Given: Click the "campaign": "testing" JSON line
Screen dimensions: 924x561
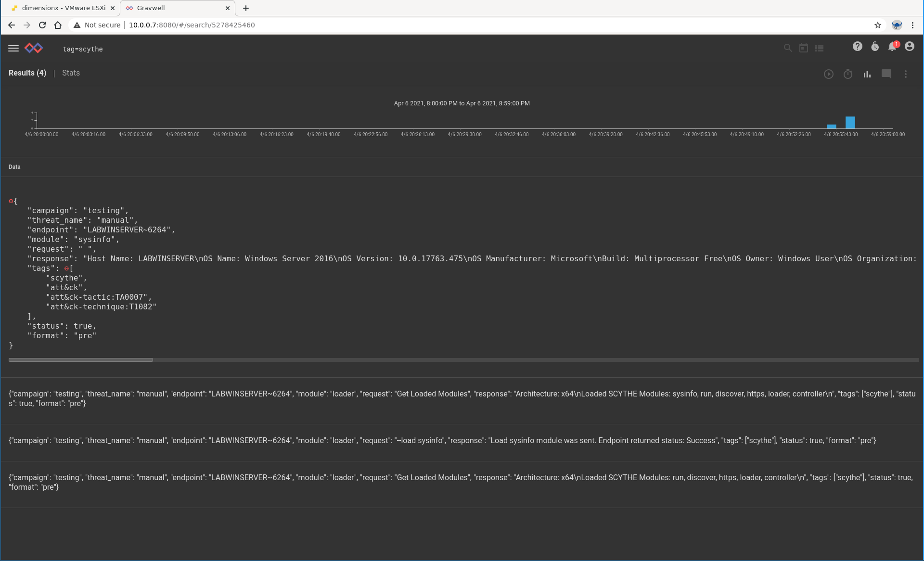Looking at the screenshot, I should (x=78, y=211).
